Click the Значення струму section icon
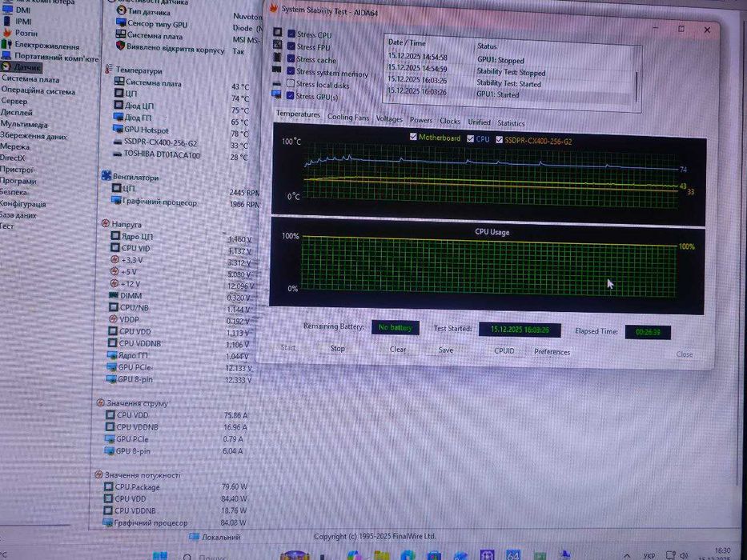This screenshot has height=560, width=747. click(x=100, y=403)
